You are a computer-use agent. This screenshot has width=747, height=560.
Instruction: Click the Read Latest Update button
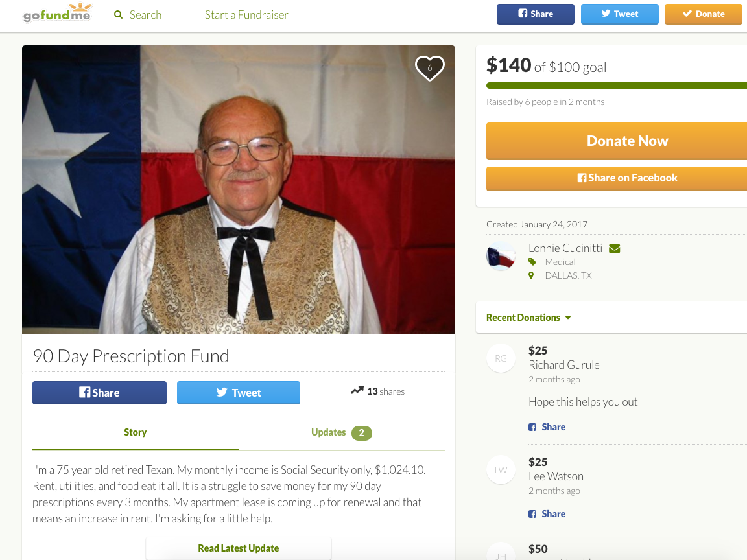click(238, 548)
